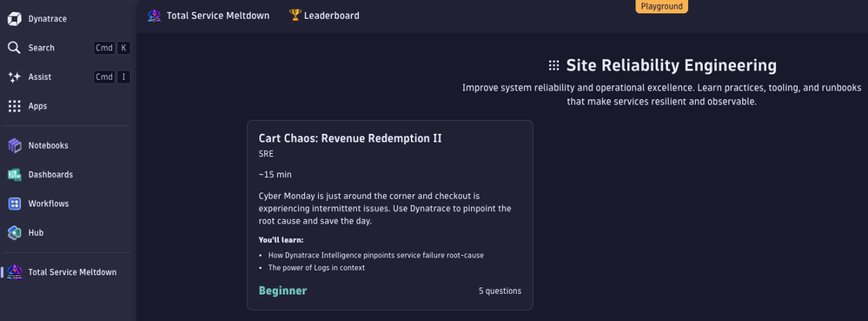Open Notebooks from the sidebar
Viewport: 868px width, 321px height.
(x=48, y=146)
